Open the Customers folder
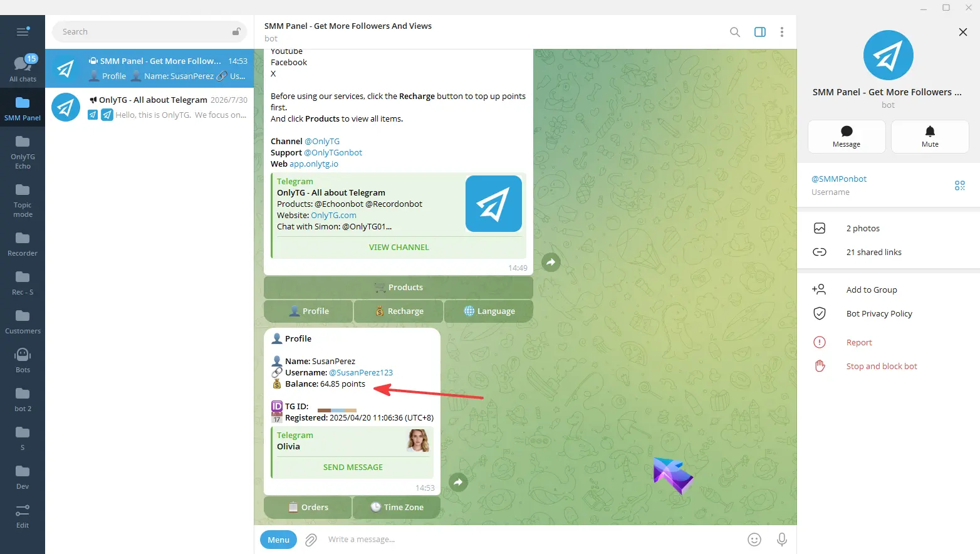This screenshot has height=554, width=980. [23, 321]
